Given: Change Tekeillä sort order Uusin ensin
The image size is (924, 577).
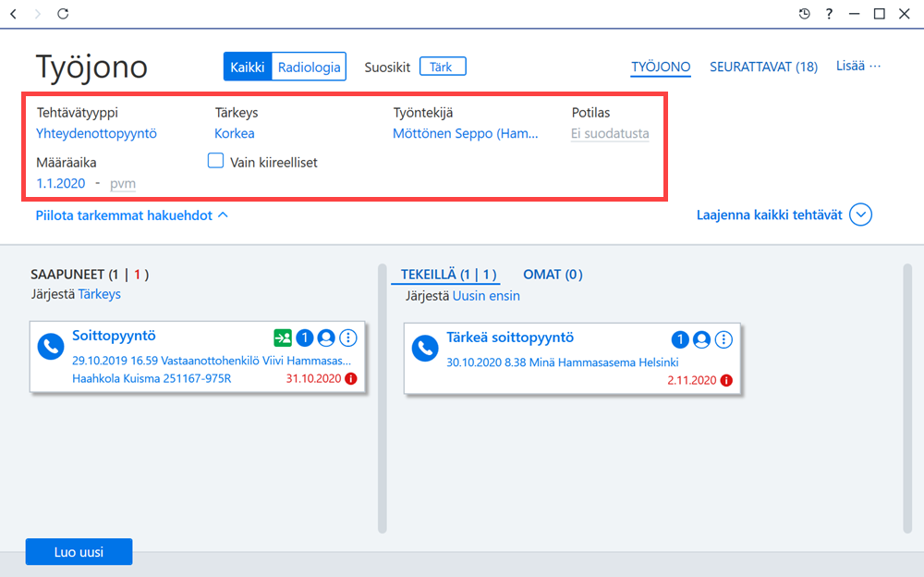Looking at the screenshot, I should pos(486,296).
